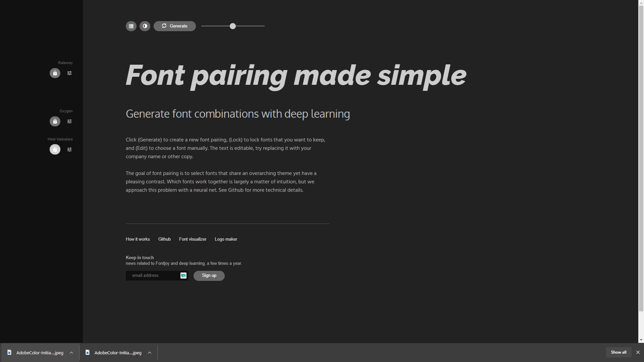This screenshot has height=362, width=644.
Task: Click the email address input field
Action: pos(155,276)
